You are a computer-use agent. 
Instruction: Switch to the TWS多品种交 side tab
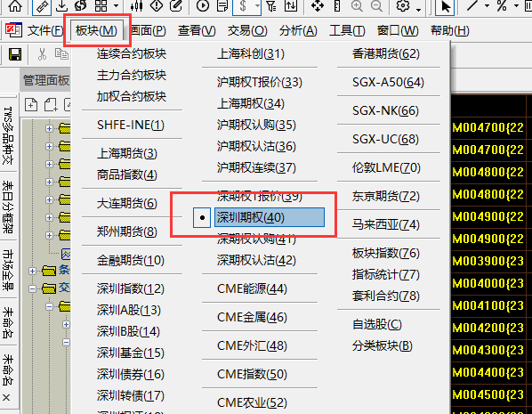7,135
